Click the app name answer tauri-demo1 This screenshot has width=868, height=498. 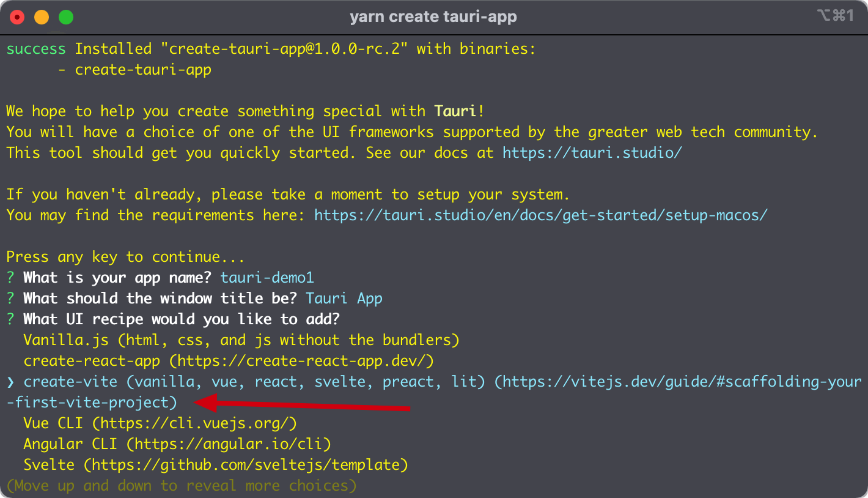point(267,278)
